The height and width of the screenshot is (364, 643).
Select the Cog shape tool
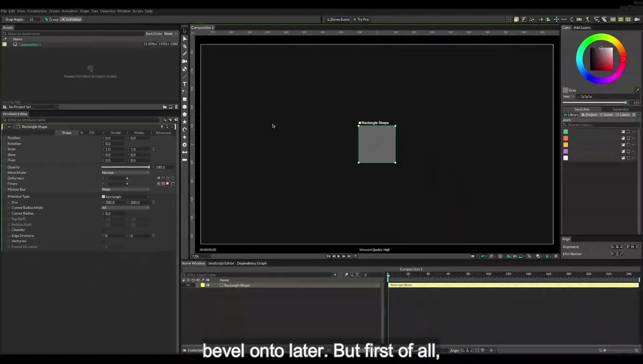click(x=185, y=145)
